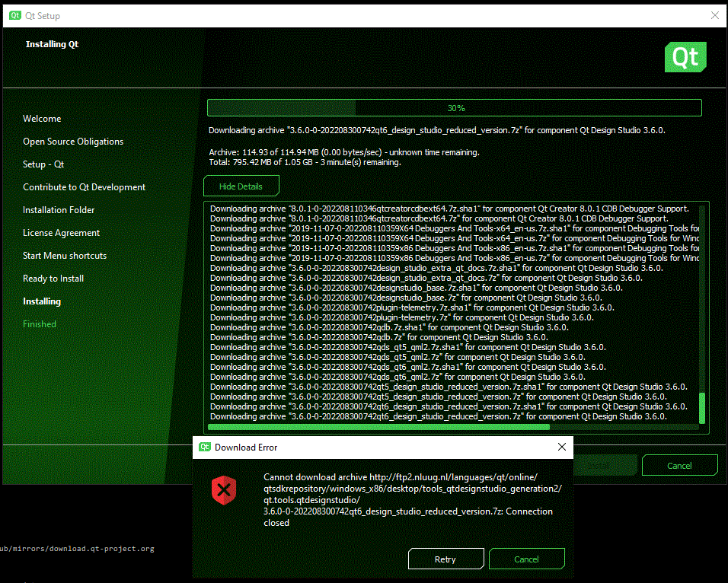This screenshot has width=728, height=583.
Task: Click the 'Installing Qt' page heading
Action: (52, 44)
